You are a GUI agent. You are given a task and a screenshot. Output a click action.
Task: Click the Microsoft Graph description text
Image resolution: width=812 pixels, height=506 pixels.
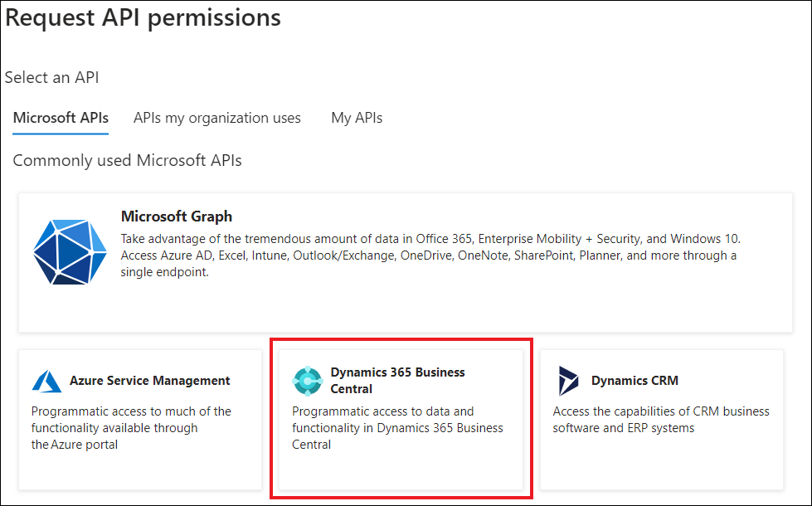coord(430,255)
